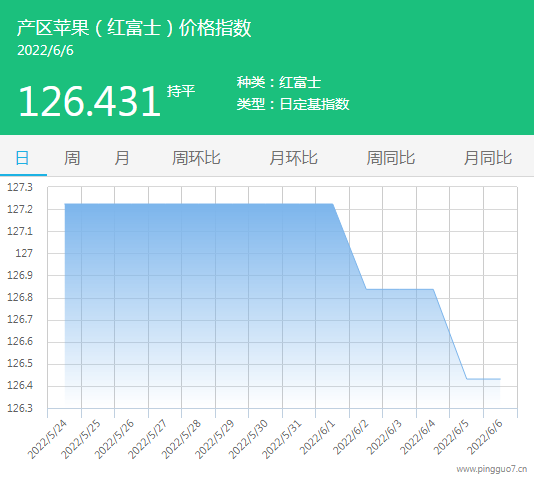534x481 pixels.
Task: Select the 日 daily tab
Action: [x=22, y=158]
